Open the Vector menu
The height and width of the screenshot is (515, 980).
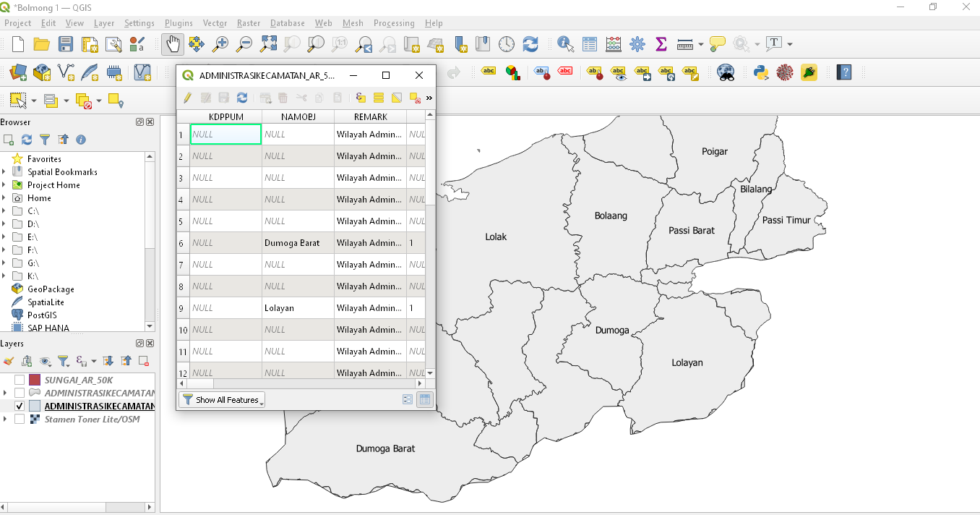[x=215, y=23]
